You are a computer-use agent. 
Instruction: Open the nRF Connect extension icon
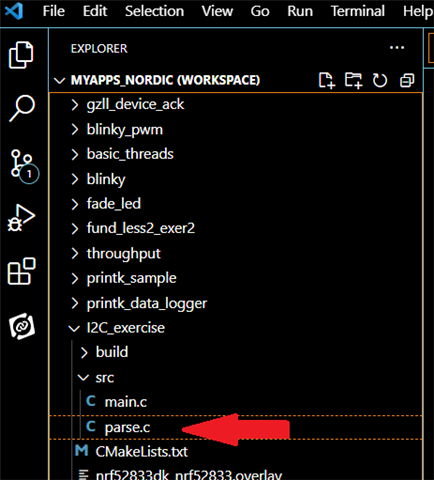click(22, 326)
